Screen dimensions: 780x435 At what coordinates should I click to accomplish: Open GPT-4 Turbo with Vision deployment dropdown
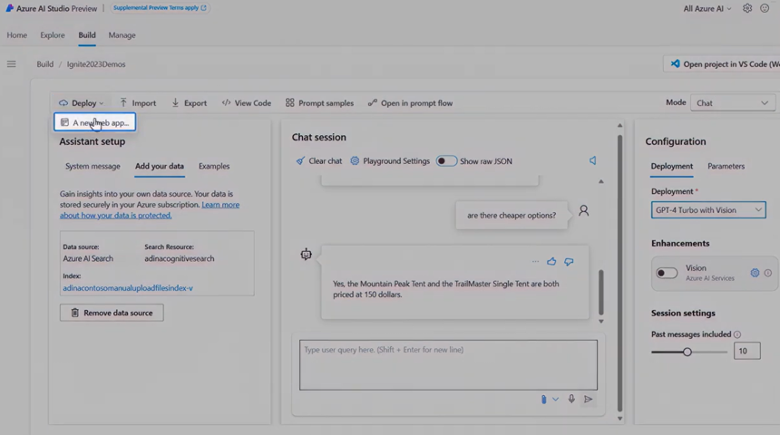[708, 210]
